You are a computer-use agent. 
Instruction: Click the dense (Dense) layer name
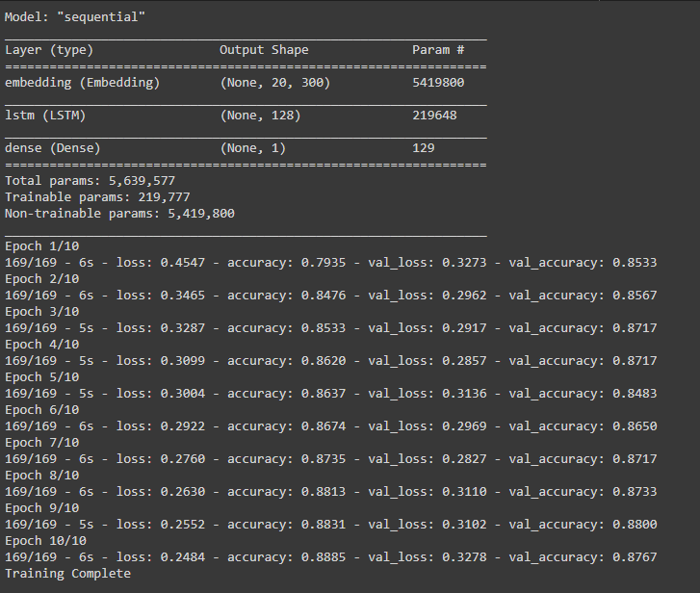[53, 148]
